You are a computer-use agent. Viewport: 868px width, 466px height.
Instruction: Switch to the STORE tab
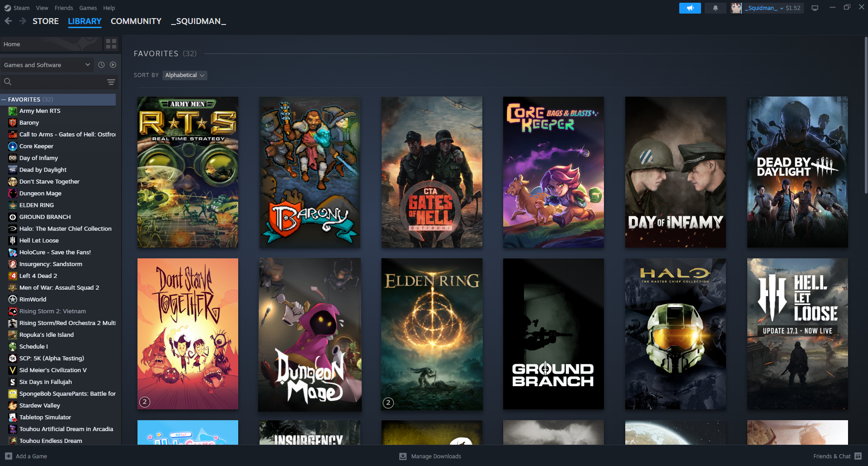pos(46,21)
